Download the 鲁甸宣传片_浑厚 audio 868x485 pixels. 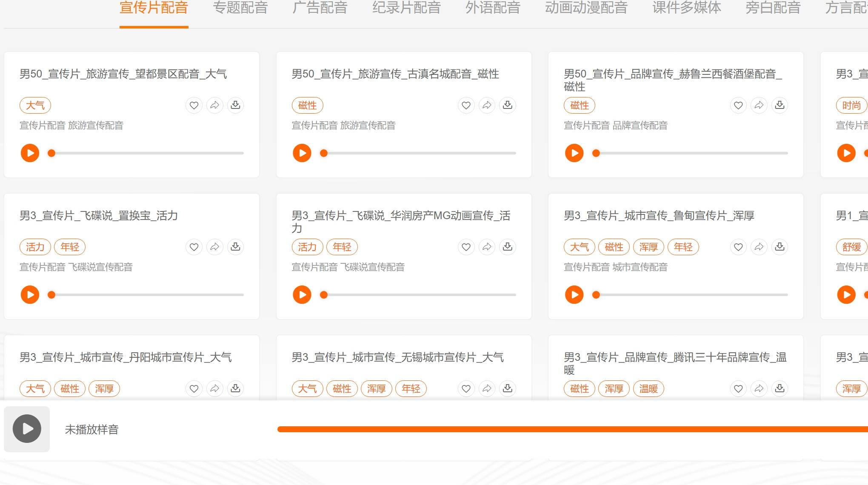pos(780,247)
